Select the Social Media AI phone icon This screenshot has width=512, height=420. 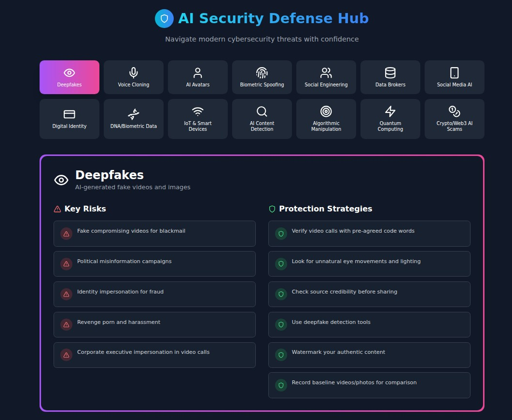(x=454, y=72)
